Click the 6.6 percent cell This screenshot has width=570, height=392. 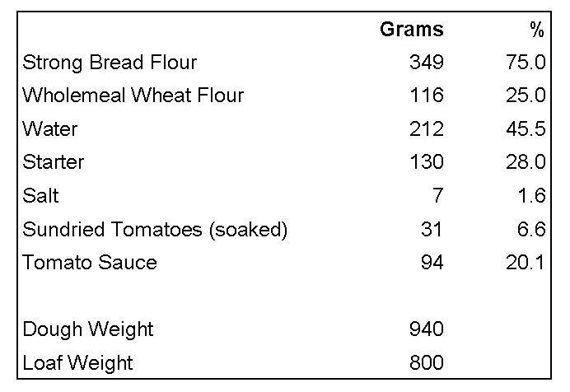point(531,230)
